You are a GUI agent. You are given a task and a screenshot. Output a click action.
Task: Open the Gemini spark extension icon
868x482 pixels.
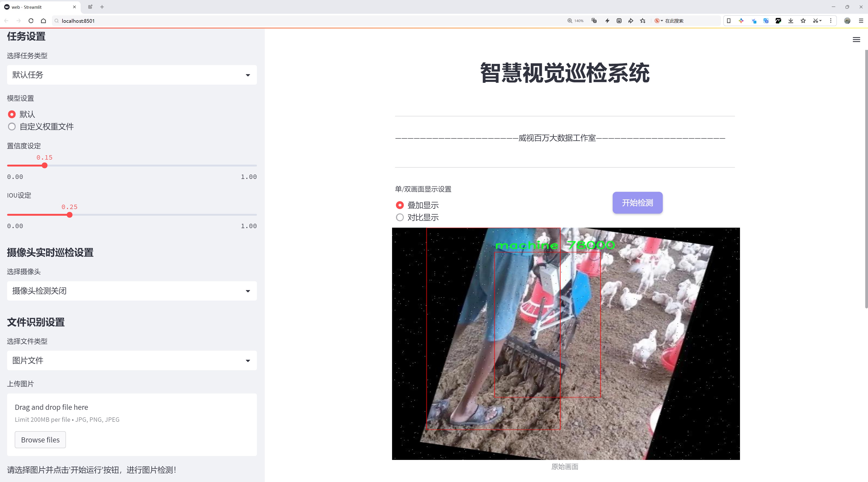741,20
